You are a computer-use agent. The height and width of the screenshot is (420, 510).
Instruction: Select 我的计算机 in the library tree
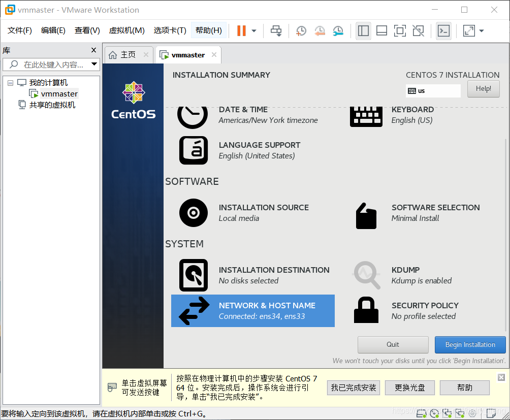(48, 83)
